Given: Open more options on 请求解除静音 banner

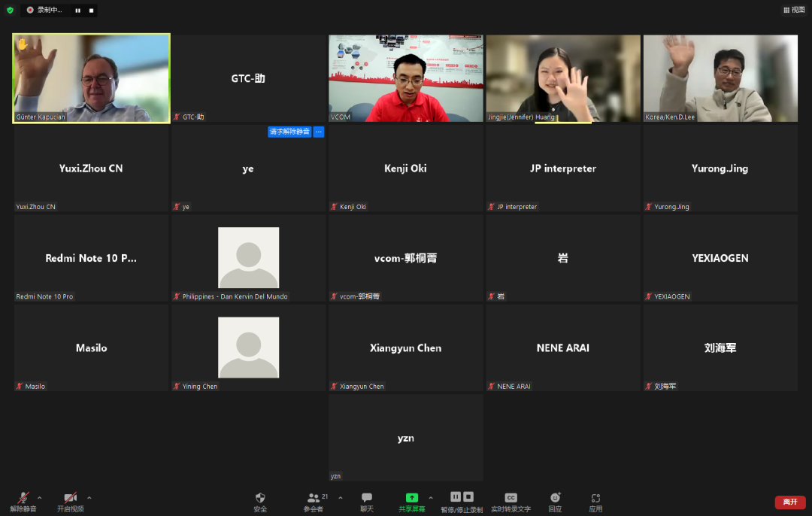Looking at the screenshot, I should click(319, 132).
